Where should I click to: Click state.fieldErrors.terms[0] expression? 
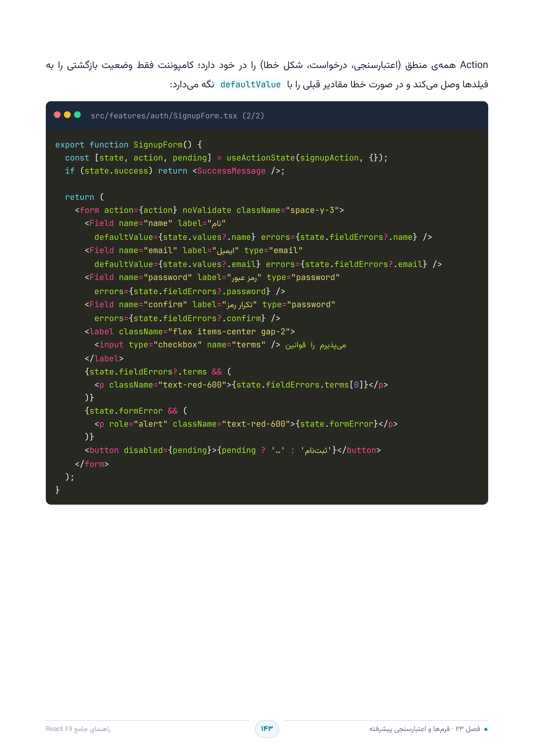point(300,385)
